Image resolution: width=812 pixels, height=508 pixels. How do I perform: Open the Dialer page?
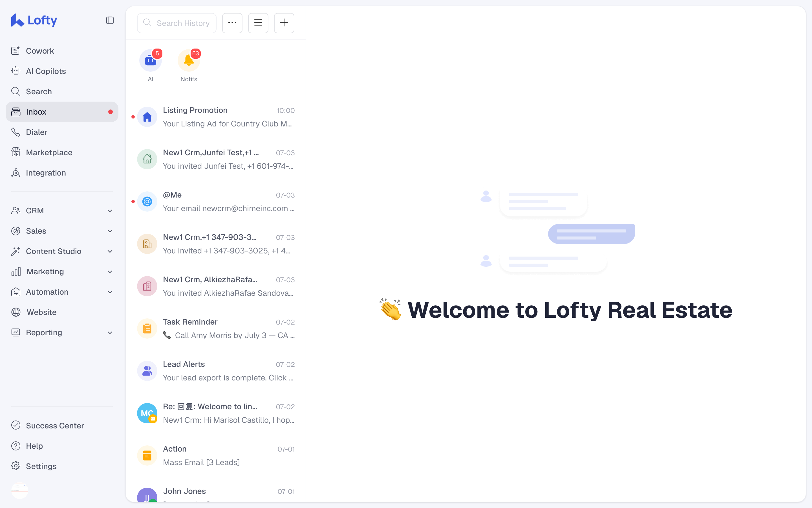click(62, 132)
